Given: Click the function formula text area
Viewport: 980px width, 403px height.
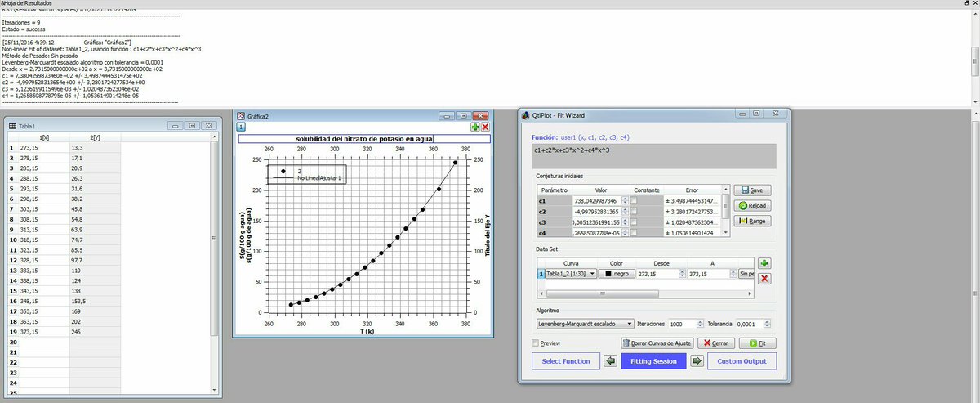Looking at the screenshot, I should 653,155.
